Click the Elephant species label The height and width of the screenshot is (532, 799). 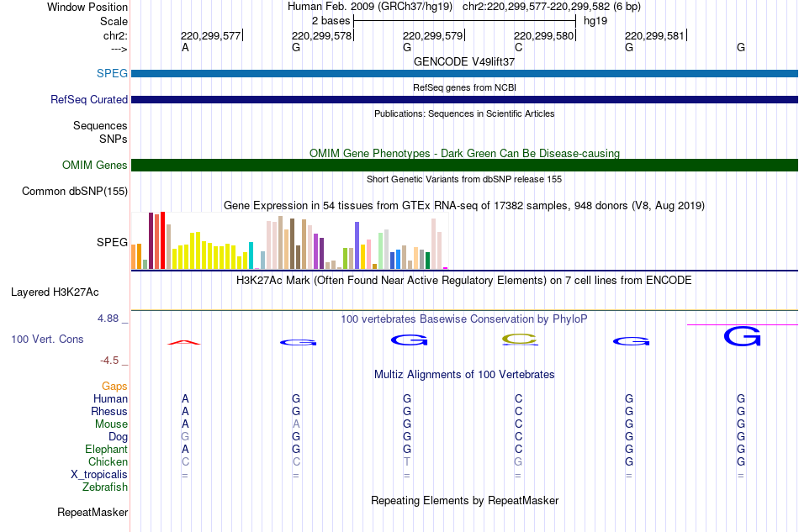coord(106,450)
